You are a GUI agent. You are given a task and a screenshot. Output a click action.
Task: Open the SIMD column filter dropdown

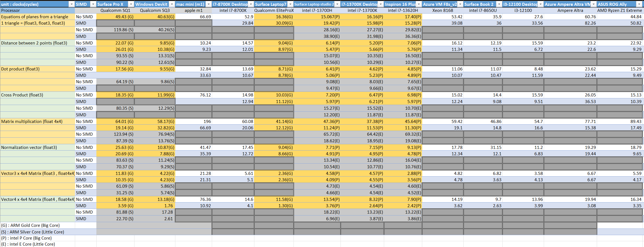click(93, 4)
